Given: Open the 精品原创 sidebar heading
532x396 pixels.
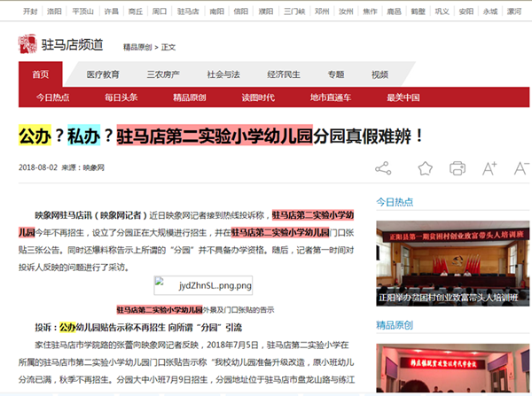Looking at the screenshot, I should point(395,325).
